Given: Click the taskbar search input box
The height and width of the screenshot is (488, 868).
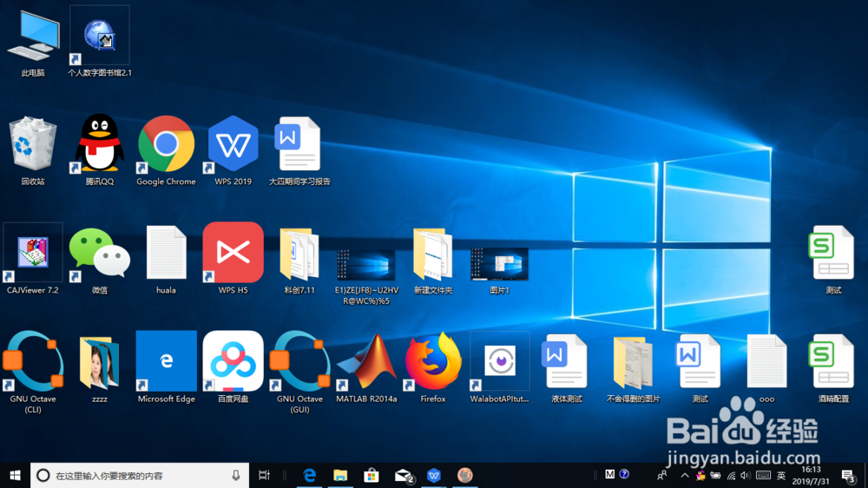Looking at the screenshot, I should 140,475.
